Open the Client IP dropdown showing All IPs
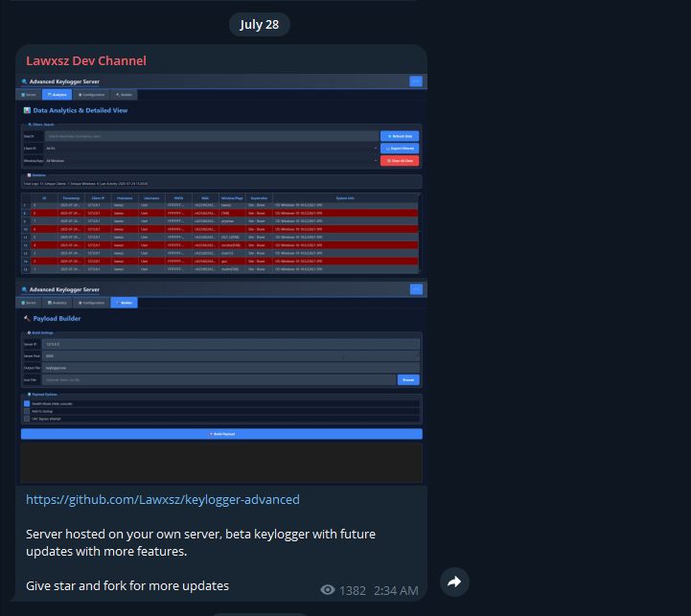The height and width of the screenshot is (616, 691). click(212, 148)
